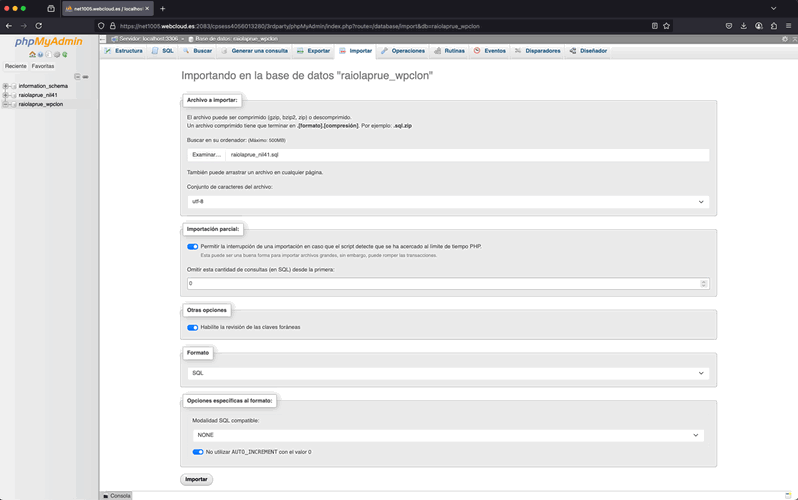Open the Firefox account icon

point(759,26)
